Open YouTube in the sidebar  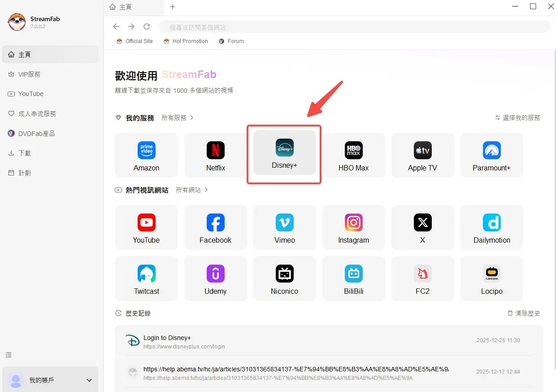coord(50,94)
